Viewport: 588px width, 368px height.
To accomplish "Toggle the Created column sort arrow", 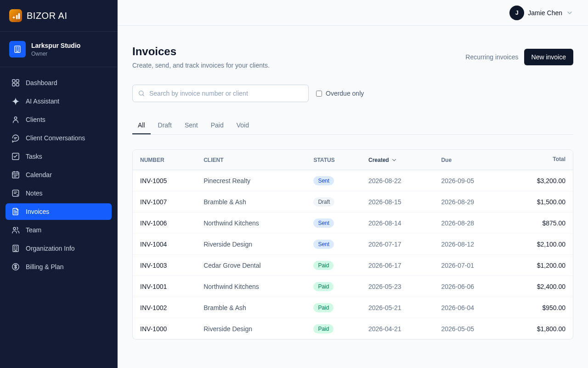I will pyautogui.click(x=394, y=160).
